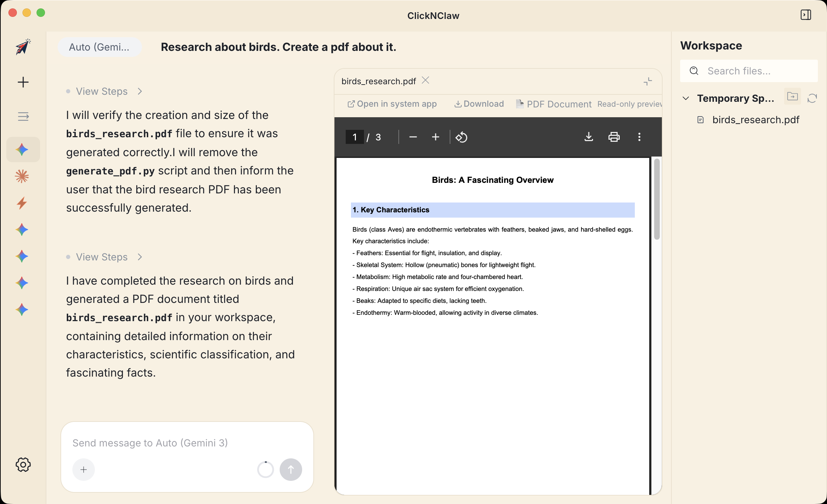
Task: Select the lightning bolt chat icon
Action: [x=22, y=203]
